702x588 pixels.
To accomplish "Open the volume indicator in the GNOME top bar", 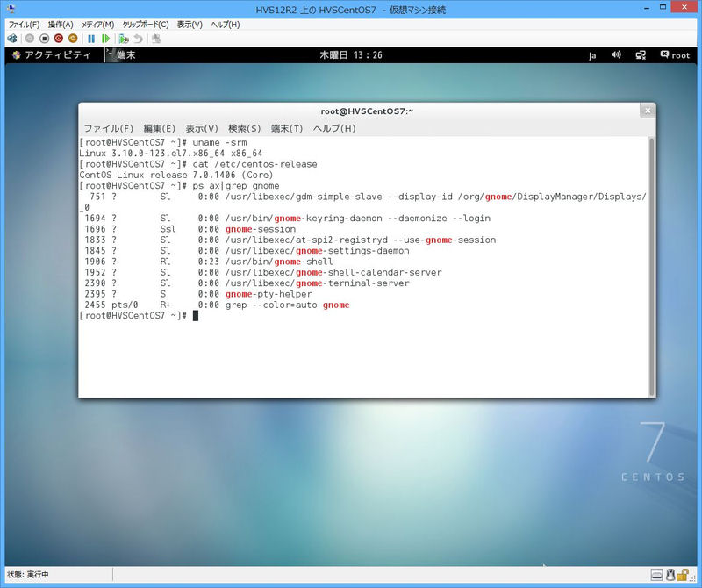I will [616, 54].
